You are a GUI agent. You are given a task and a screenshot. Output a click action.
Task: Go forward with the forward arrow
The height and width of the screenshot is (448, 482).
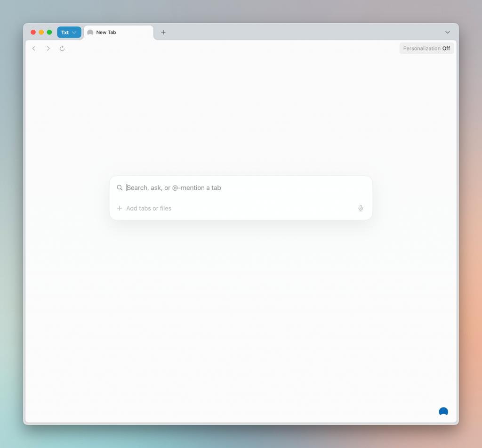(48, 49)
